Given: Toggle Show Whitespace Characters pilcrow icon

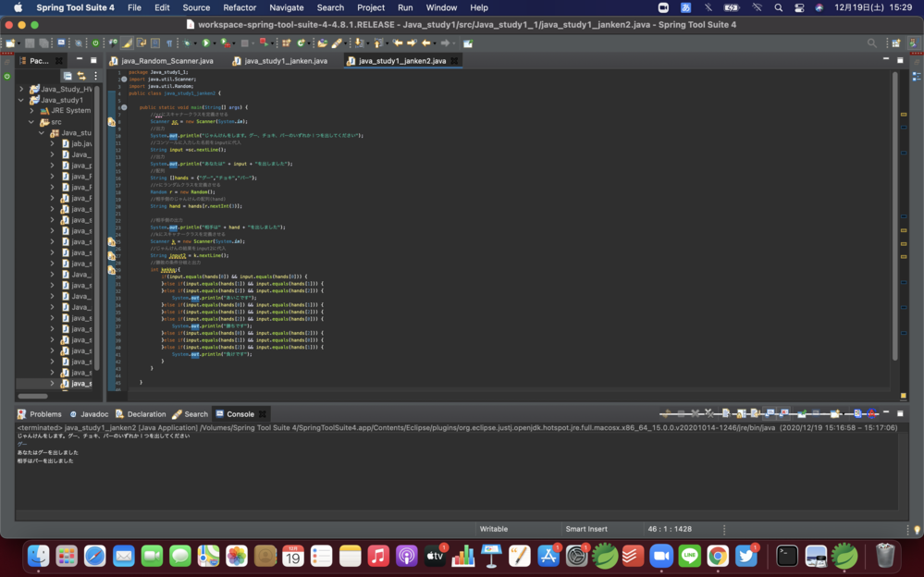Looking at the screenshot, I should [x=168, y=43].
